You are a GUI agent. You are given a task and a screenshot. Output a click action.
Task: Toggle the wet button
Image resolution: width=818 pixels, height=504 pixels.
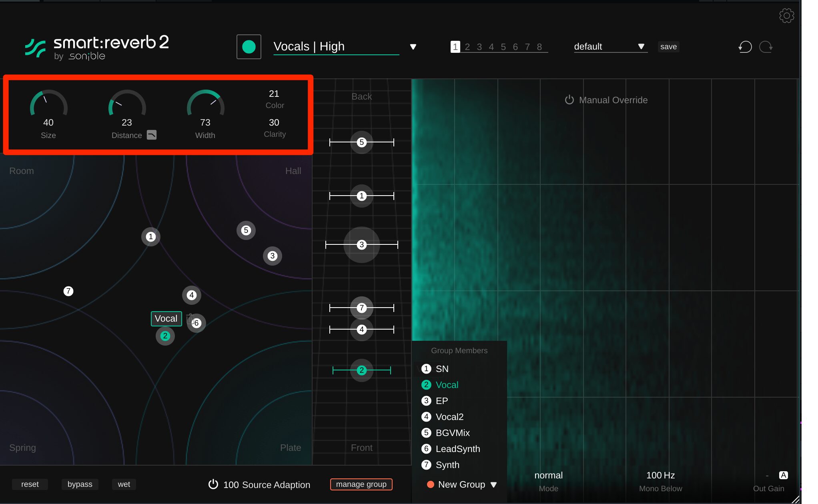124,484
